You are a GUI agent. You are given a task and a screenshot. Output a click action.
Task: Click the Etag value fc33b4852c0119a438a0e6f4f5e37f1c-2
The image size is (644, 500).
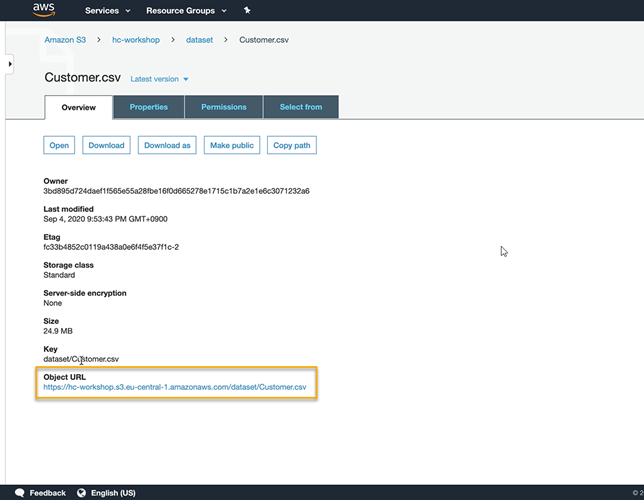(x=111, y=247)
